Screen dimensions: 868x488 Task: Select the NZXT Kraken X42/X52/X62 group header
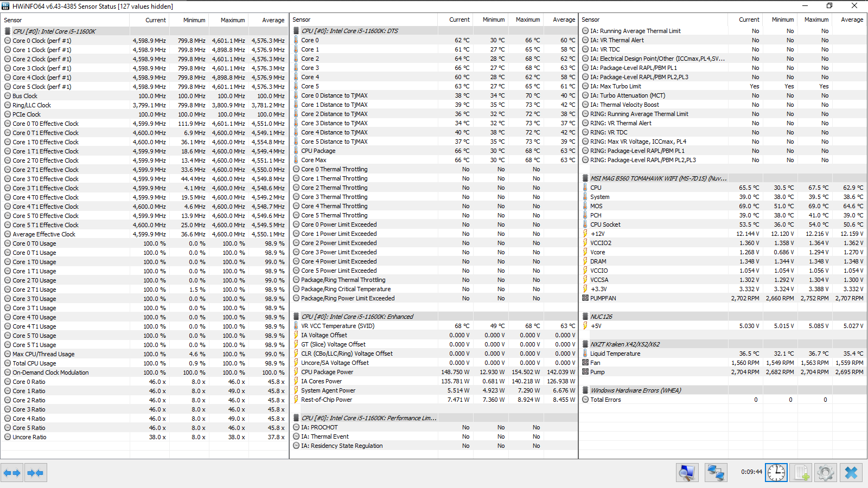[x=723, y=344]
